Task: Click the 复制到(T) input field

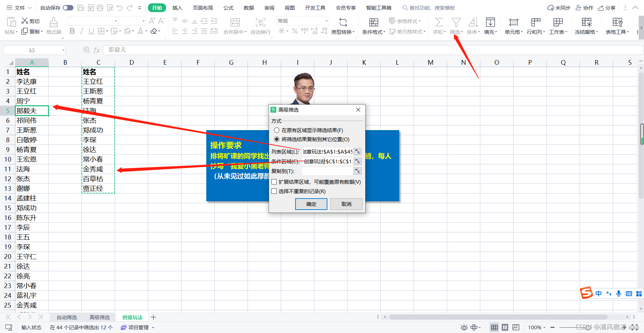Action: coord(328,171)
